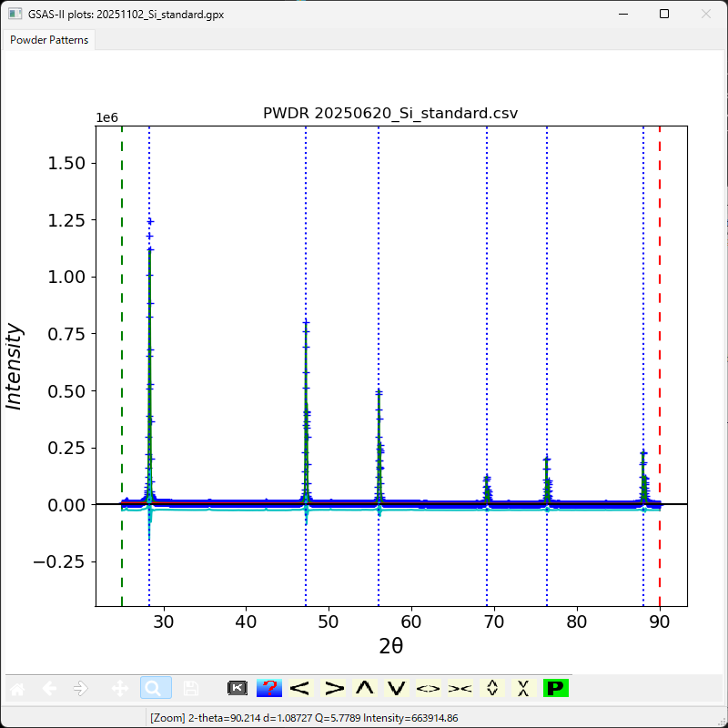Viewport: 728px width, 728px height.
Task: Expand X axis with <> icon
Action: point(428,689)
